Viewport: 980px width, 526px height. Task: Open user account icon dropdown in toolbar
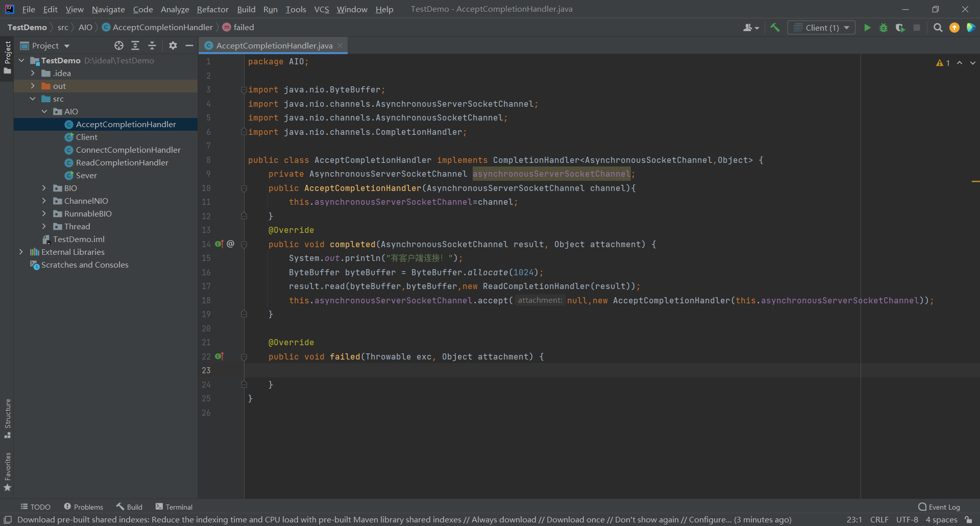pos(751,28)
